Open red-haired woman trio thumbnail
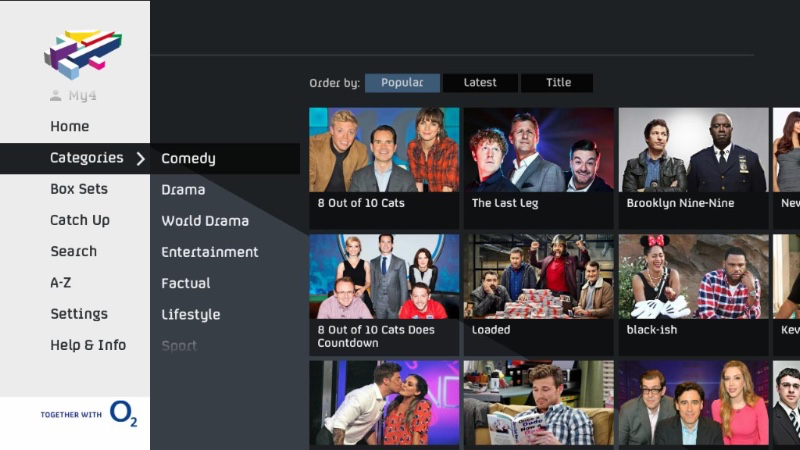The width and height of the screenshot is (800, 450). pyautogui.click(x=694, y=403)
